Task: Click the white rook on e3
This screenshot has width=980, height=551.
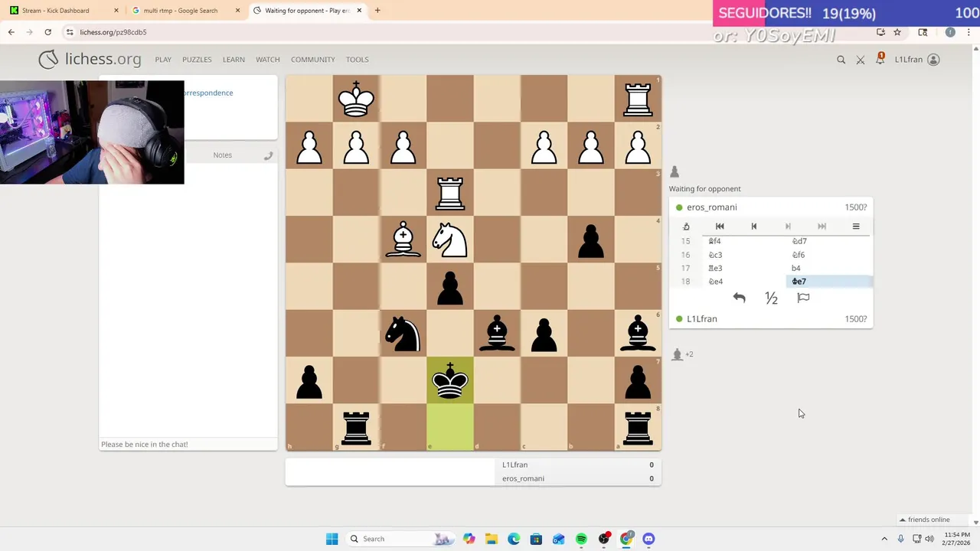Action: point(450,193)
